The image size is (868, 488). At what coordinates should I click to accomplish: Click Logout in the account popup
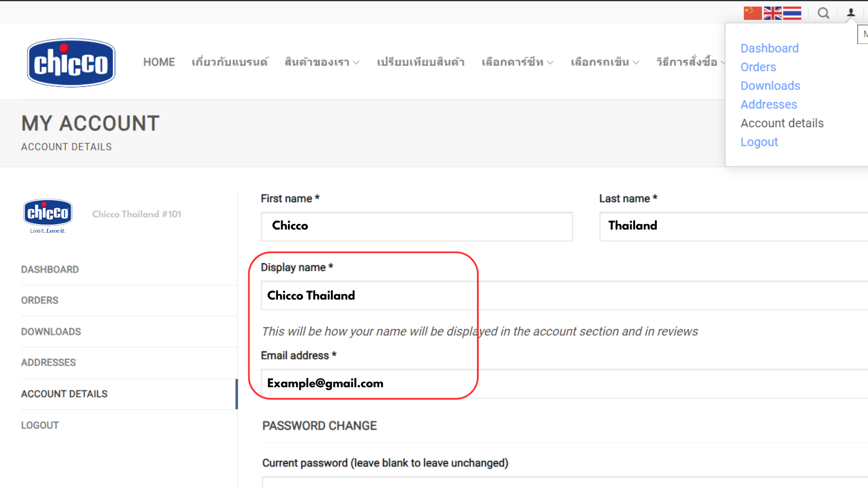(x=759, y=142)
